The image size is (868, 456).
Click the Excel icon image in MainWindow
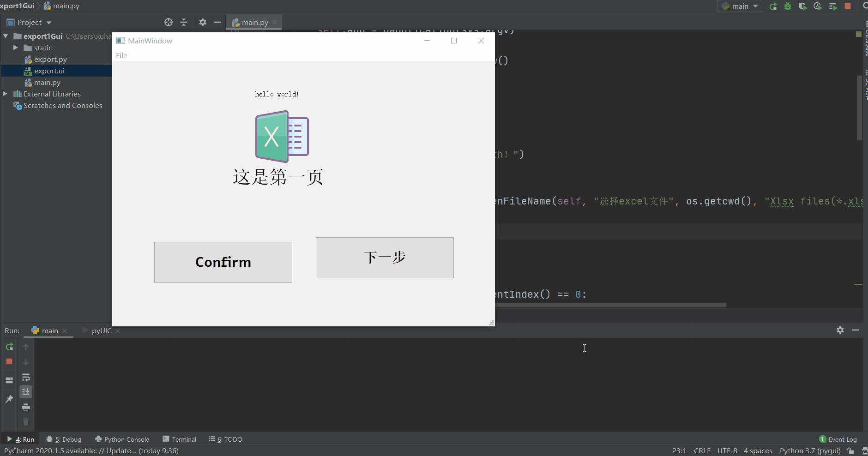282,137
